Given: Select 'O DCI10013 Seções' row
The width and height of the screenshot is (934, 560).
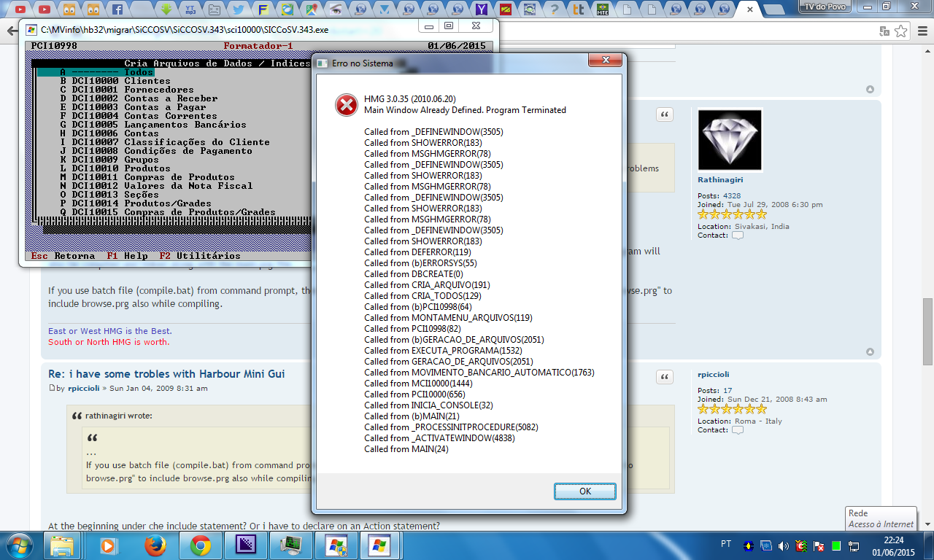Looking at the screenshot, I should point(109,195).
